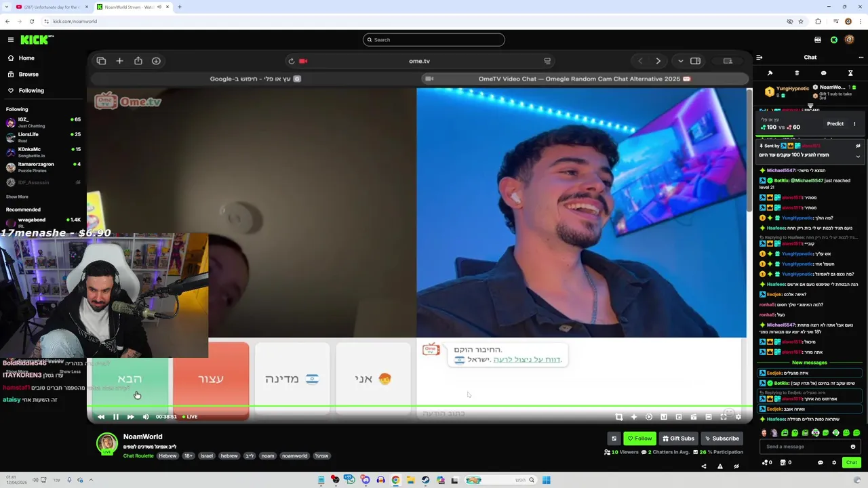Hide the pinned message with the eye-slash icon
The height and width of the screenshot is (488, 868).
tap(858, 146)
